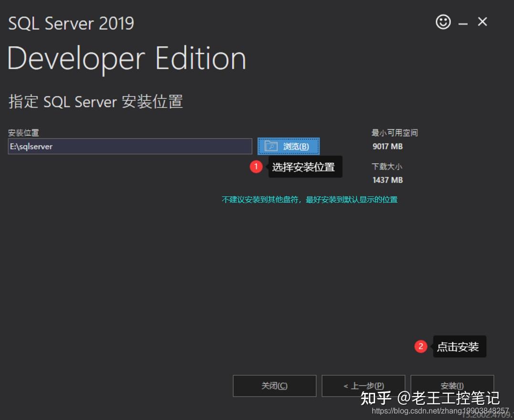The height and width of the screenshot is (420, 514).
Task: Click the red circle marker numbered 2
Action: pyautogui.click(x=420, y=347)
